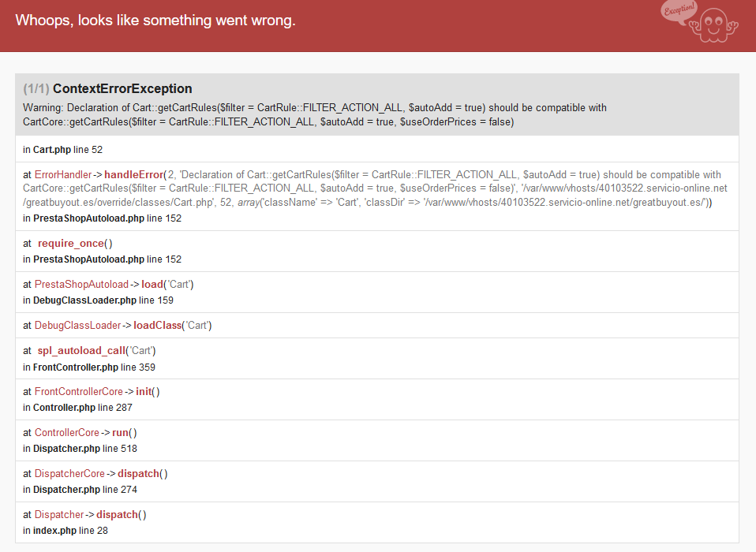Select the ContextErrorException title
756x552 pixels.
point(122,88)
